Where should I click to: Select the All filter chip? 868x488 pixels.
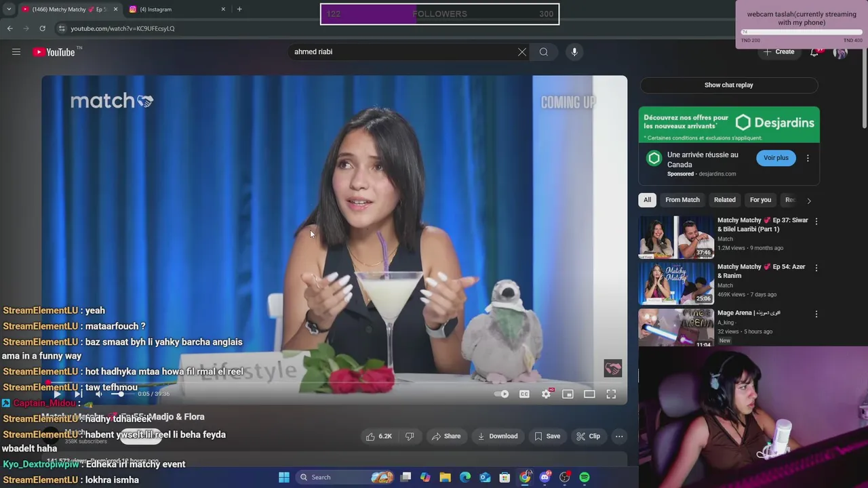647,200
